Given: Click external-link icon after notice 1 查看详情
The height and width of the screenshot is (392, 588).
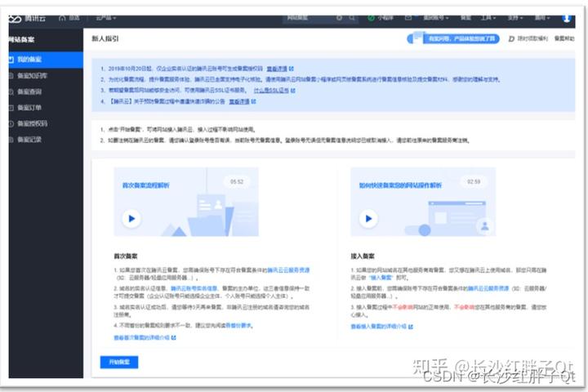Looking at the screenshot, I should (x=292, y=69).
